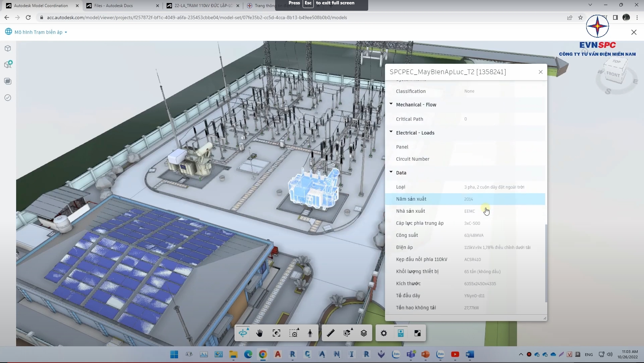Screen dimensions: 644x363
Task: Open File Explorer from the taskbar
Action: tap(233, 354)
